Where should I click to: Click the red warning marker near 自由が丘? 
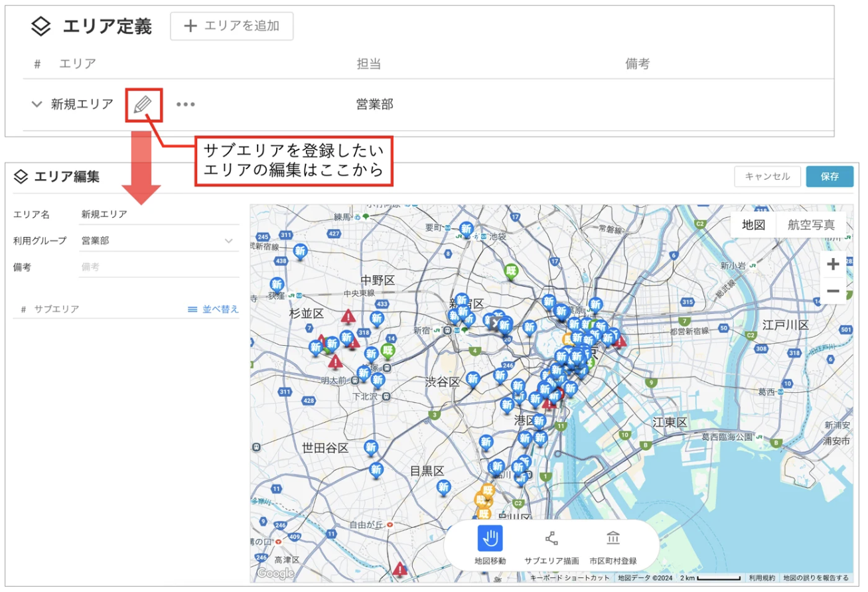[x=399, y=569]
